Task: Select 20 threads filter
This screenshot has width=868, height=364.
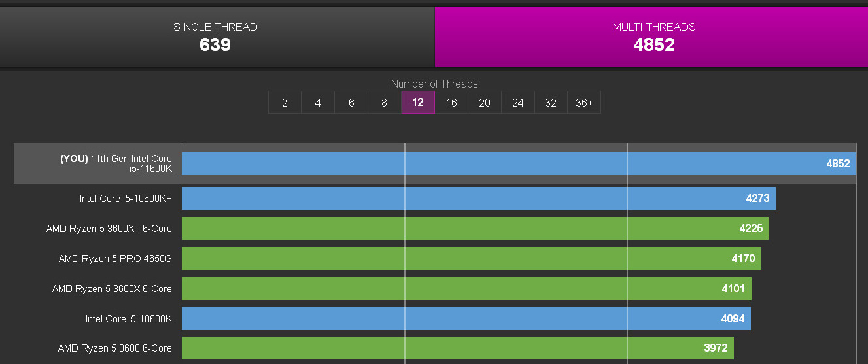Action: [x=485, y=103]
